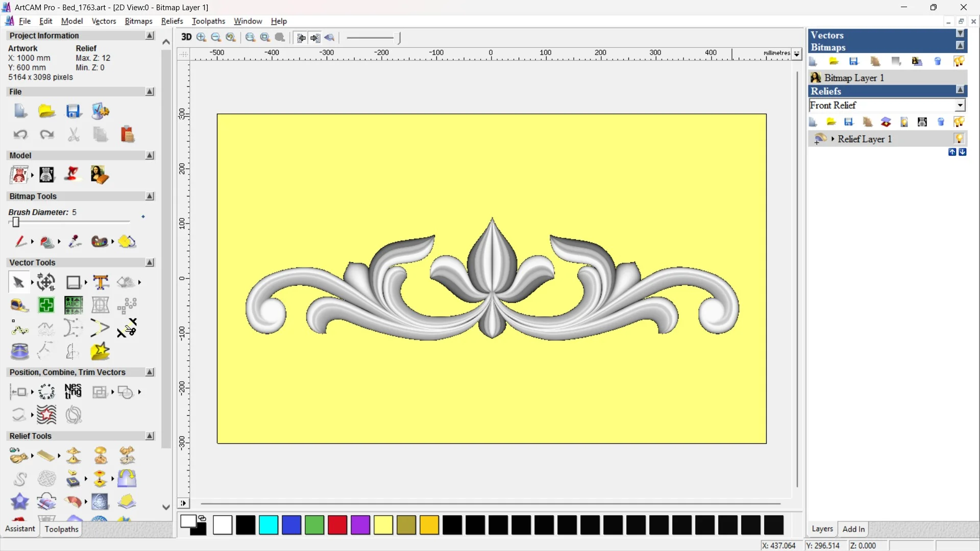
Task: Select the Bitmap Layer 1 entry
Action: 854,78
